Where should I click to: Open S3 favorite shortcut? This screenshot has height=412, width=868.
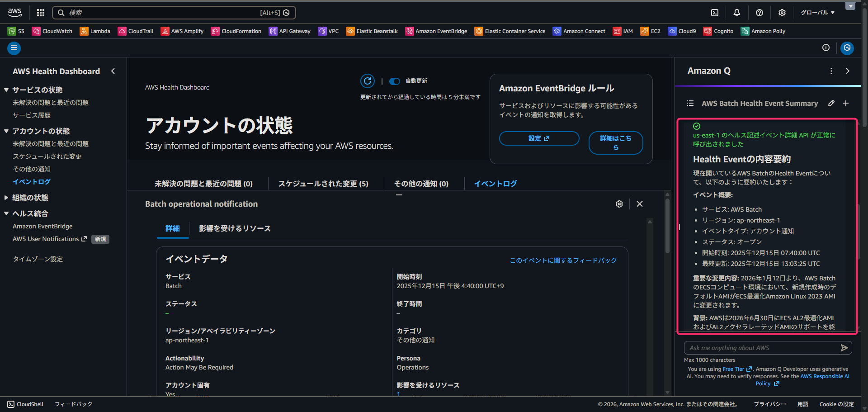16,31
